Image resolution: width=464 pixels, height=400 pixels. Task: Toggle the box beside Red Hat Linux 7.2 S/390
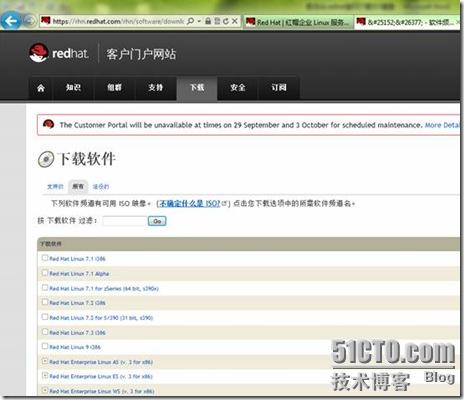(x=45, y=317)
